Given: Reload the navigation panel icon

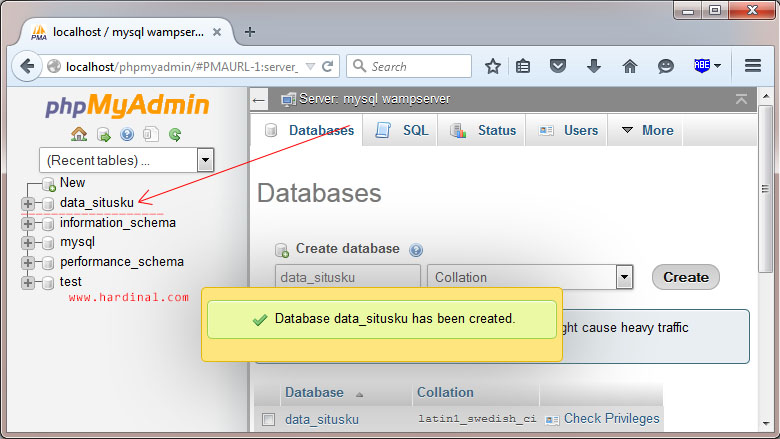Looking at the screenshot, I should (175, 134).
